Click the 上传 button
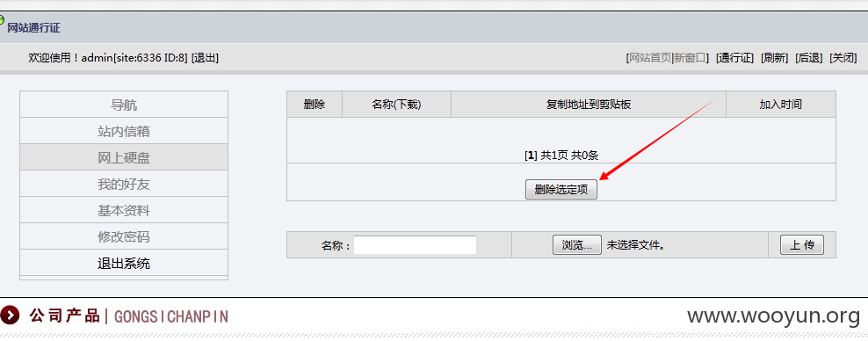The height and width of the screenshot is (341, 868). coord(801,244)
